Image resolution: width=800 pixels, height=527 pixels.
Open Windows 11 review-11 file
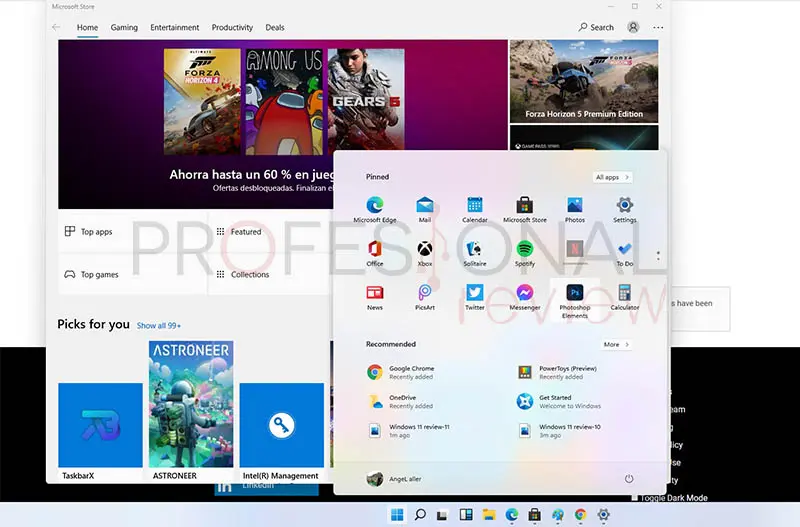tap(408, 431)
